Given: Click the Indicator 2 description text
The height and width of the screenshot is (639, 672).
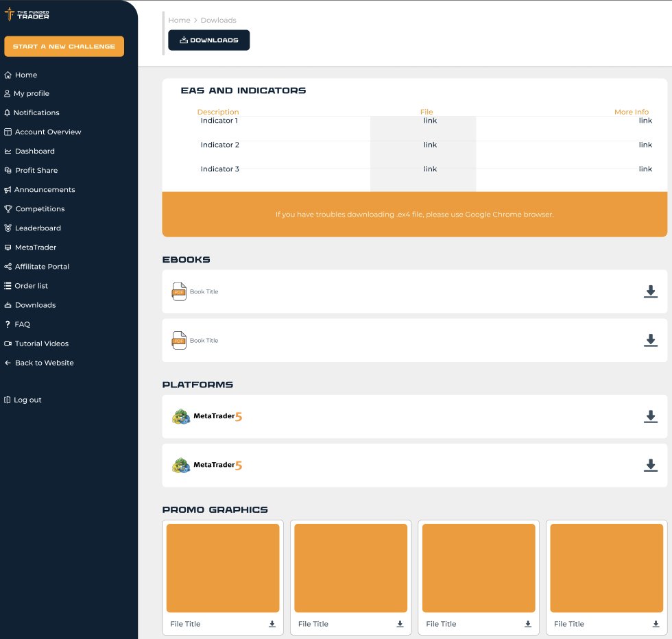Looking at the screenshot, I should point(220,145).
